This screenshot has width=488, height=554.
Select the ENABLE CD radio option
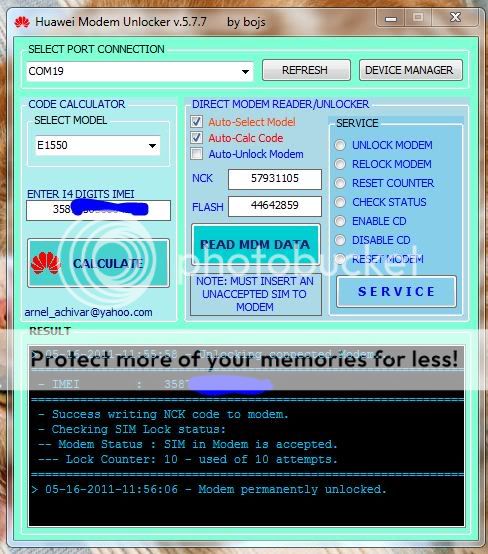coord(340,221)
